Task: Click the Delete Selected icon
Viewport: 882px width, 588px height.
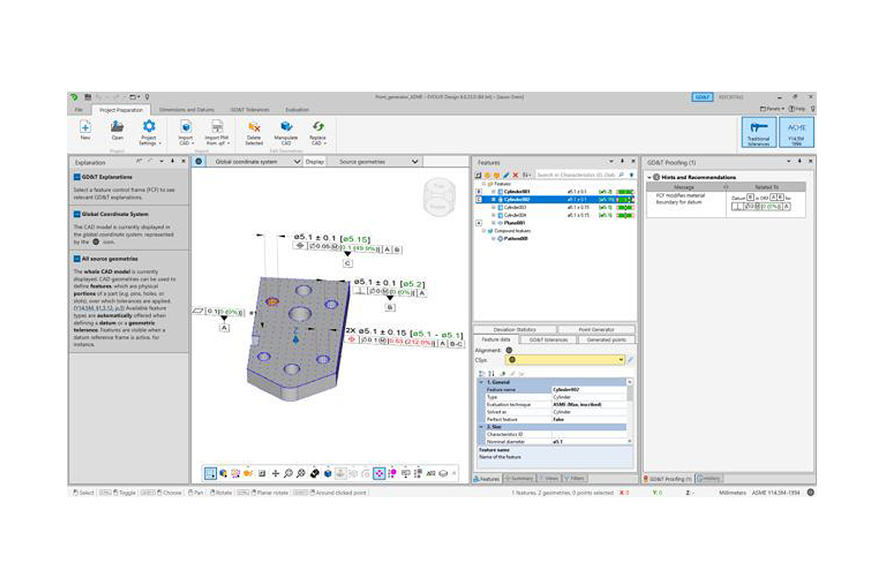Action: coord(254,128)
